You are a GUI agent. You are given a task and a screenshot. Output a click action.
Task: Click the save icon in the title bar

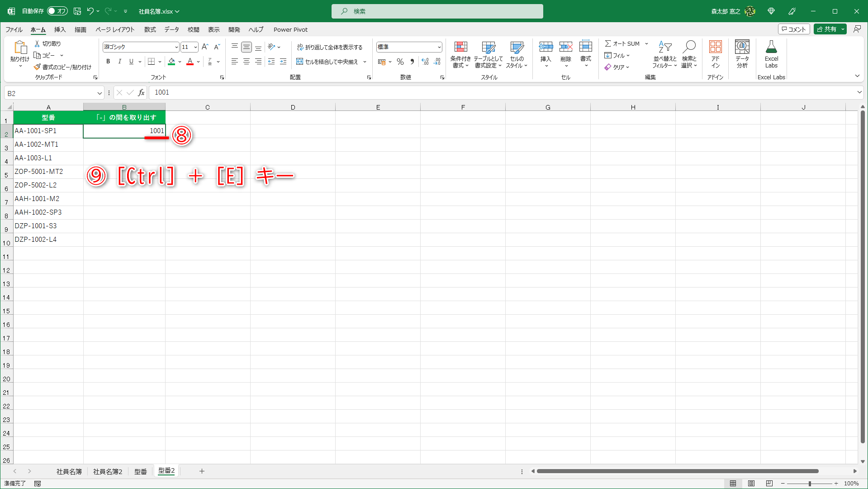(x=77, y=11)
